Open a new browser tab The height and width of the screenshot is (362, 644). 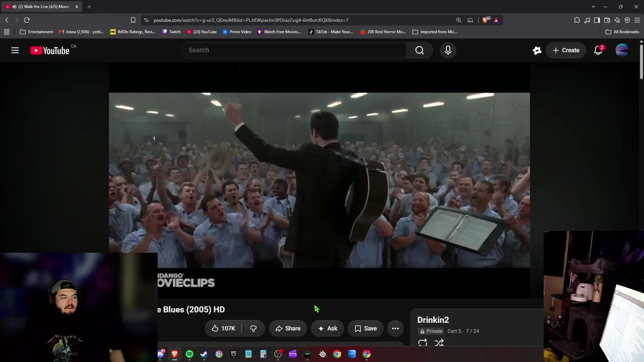(x=89, y=7)
